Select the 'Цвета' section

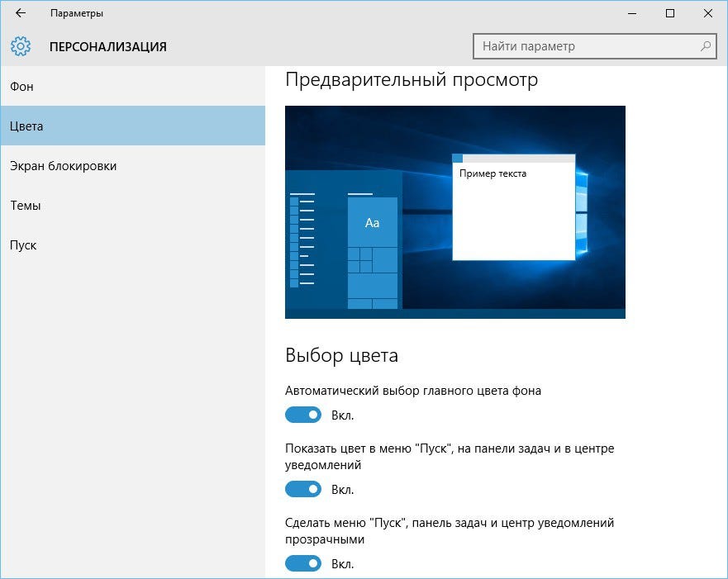pyautogui.click(x=133, y=126)
